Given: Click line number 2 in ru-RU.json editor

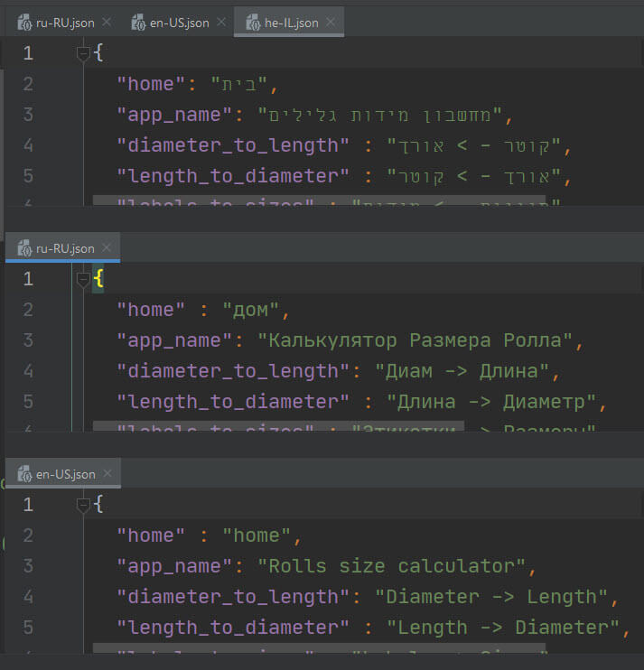Looking at the screenshot, I should [28, 310].
